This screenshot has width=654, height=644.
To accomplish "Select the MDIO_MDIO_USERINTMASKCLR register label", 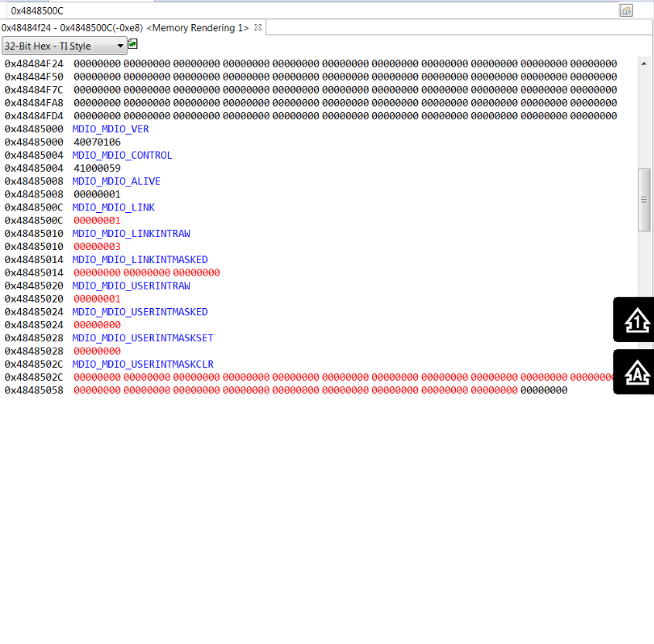I will 143,364.
